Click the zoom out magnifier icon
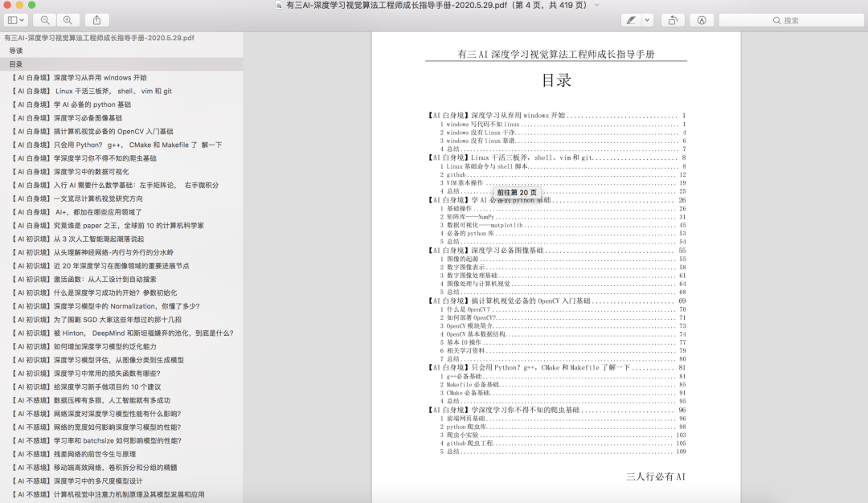 coord(45,20)
